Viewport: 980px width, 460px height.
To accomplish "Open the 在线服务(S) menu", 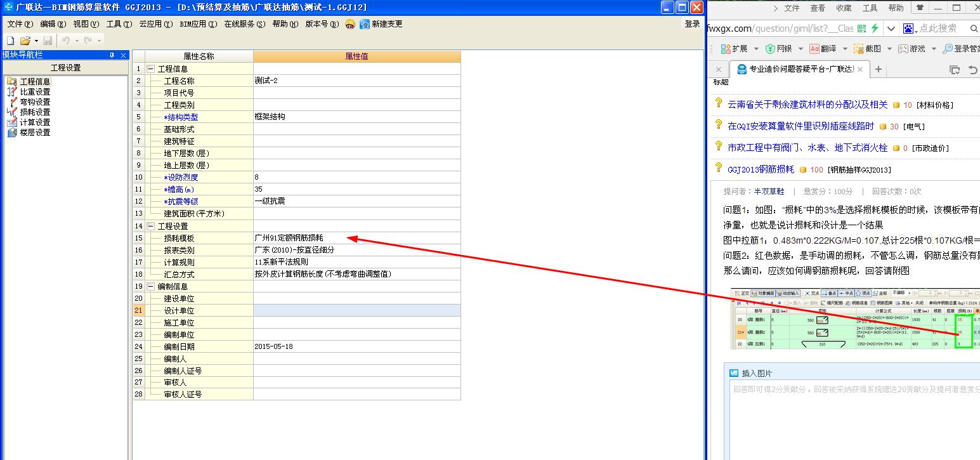I will [x=244, y=24].
